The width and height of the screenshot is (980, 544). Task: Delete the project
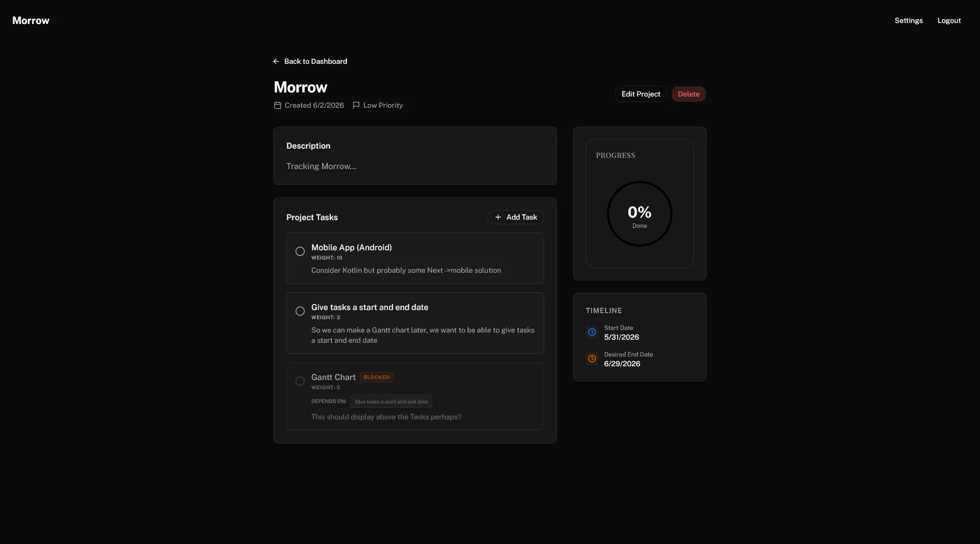(x=689, y=94)
